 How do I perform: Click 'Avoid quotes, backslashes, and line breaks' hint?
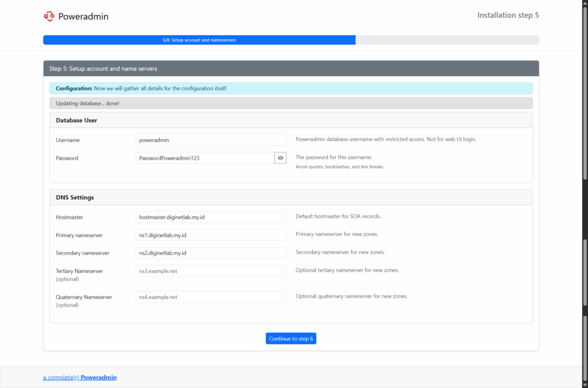[x=340, y=167]
